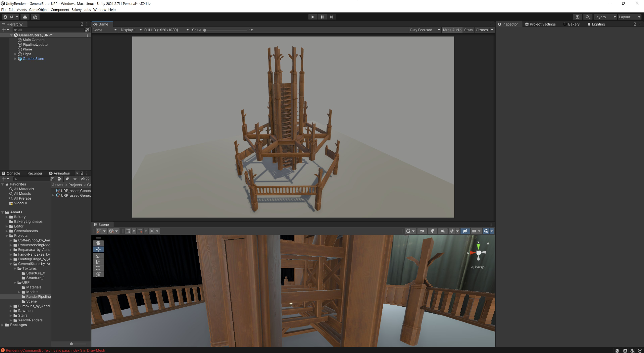
Task: Toggle Scene effects skybox/fx button
Action: pos(452,231)
